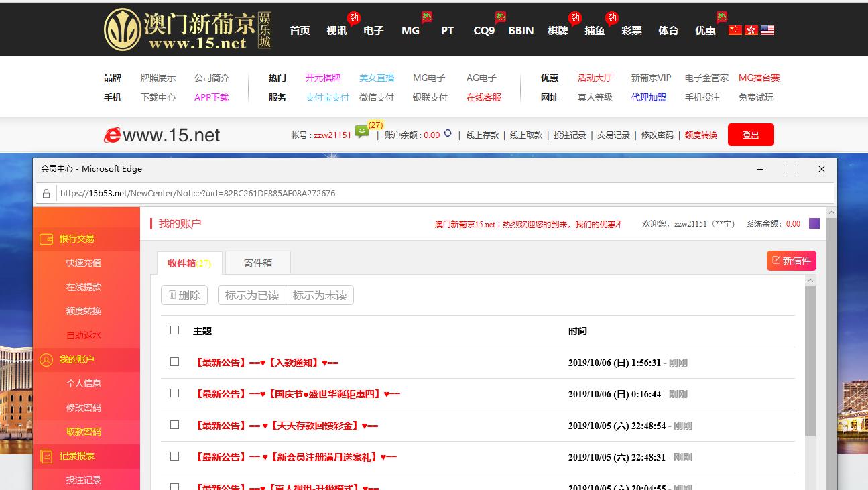Open 优惠 in the top navigation
The height and width of the screenshot is (490, 868).
coord(705,30)
